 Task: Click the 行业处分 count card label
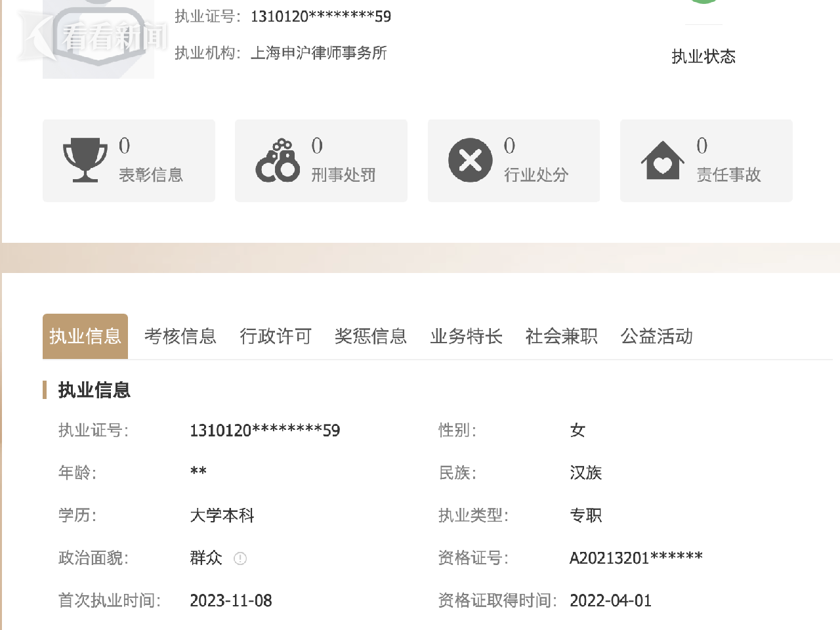coord(535,175)
